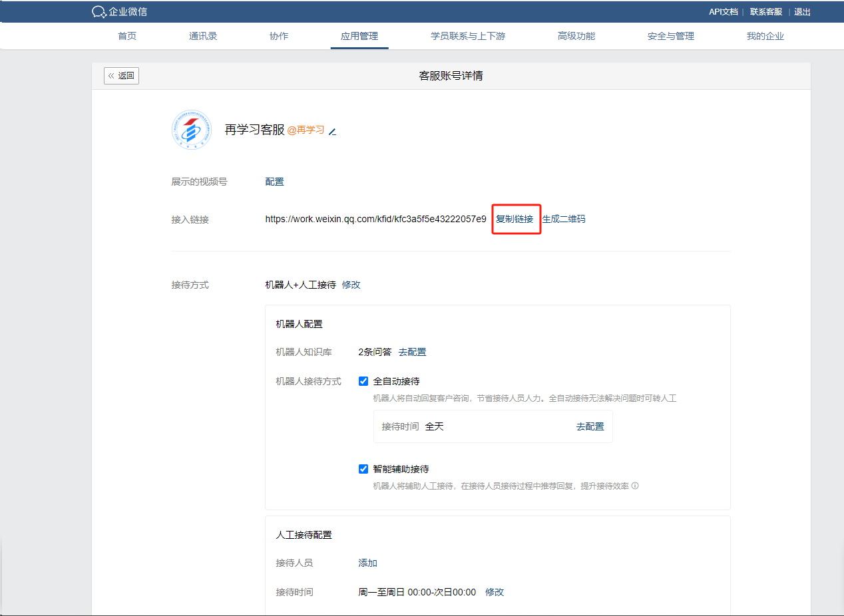844x616 pixels.
Task: Click 去配置 in the 接待时间 全天 box
Action: (x=590, y=426)
